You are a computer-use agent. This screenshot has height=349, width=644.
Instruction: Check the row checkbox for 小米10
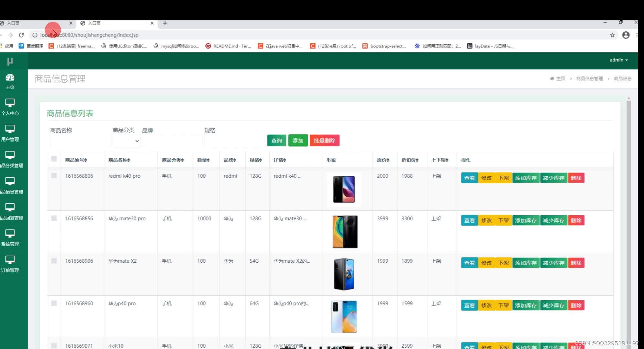coord(54,346)
